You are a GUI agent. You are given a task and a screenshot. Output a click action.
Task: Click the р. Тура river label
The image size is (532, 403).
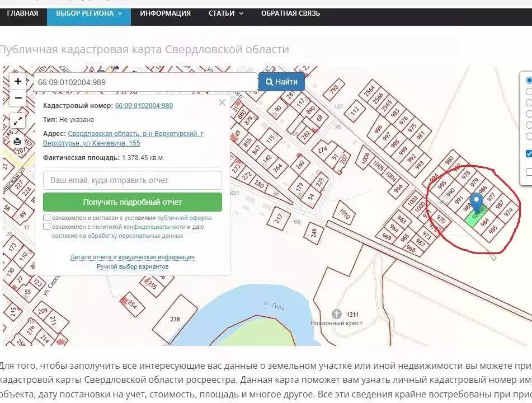tap(274, 305)
